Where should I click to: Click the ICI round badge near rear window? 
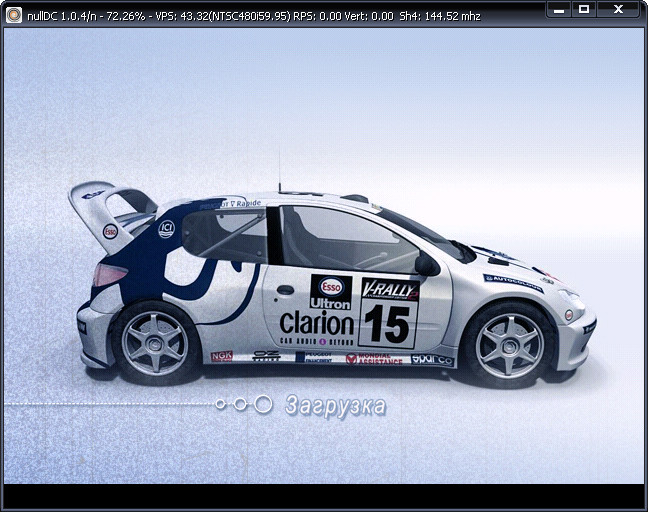tap(167, 229)
